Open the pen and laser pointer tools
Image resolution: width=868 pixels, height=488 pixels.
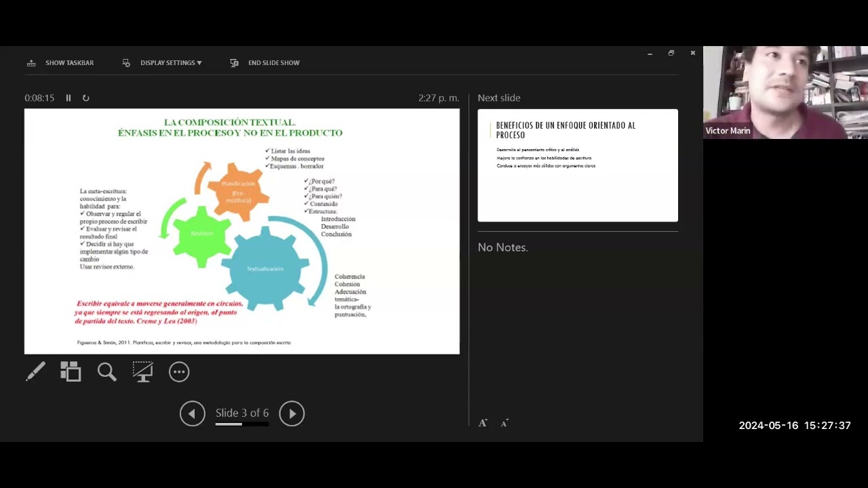(35, 371)
